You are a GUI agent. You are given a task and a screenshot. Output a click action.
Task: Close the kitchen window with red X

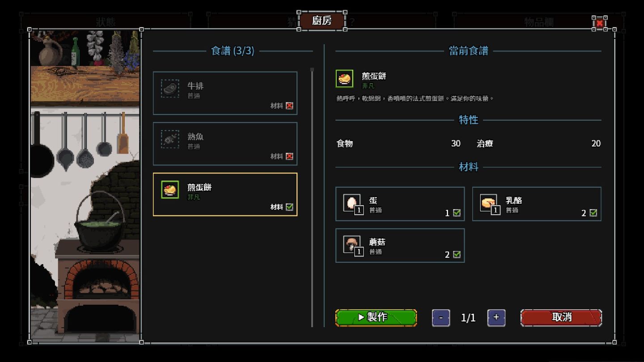pyautogui.click(x=600, y=23)
